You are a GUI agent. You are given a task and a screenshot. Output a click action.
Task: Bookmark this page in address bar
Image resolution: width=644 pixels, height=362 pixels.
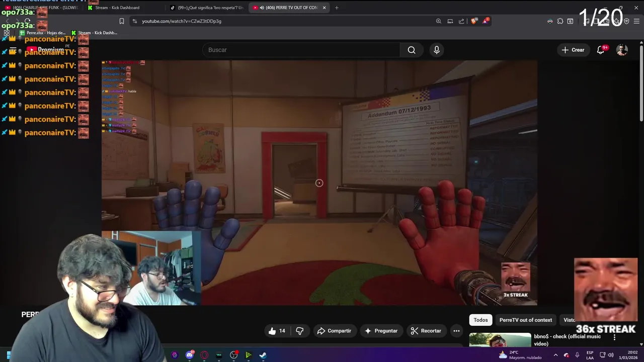coord(121,21)
